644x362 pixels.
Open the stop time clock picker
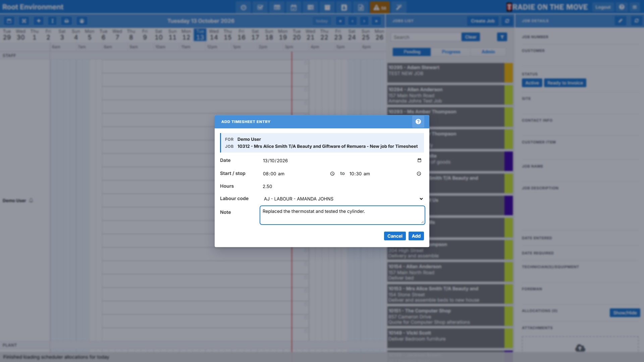[x=419, y=174]
